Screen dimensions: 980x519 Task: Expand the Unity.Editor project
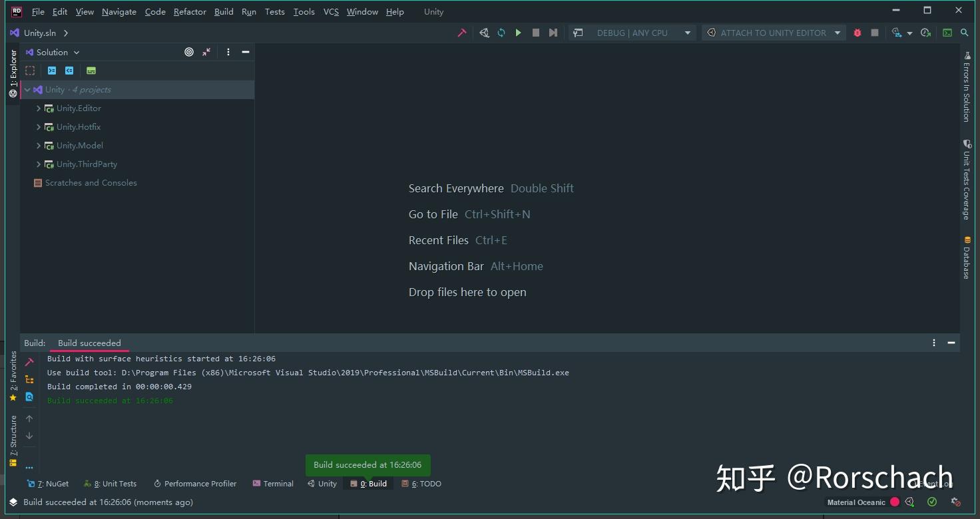point(39,108)
